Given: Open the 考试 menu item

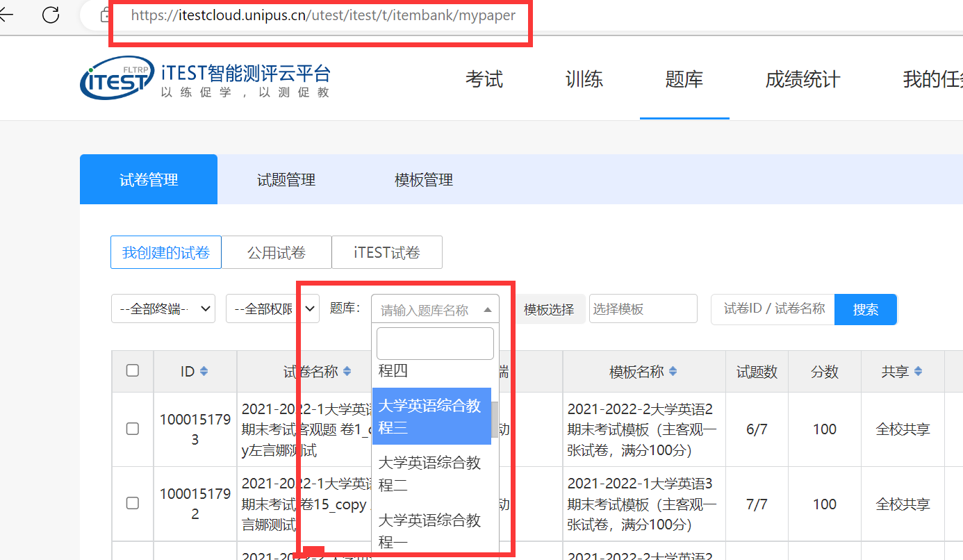Looking at the screenshot, I should pyautogui.click(x=484, y=80).
